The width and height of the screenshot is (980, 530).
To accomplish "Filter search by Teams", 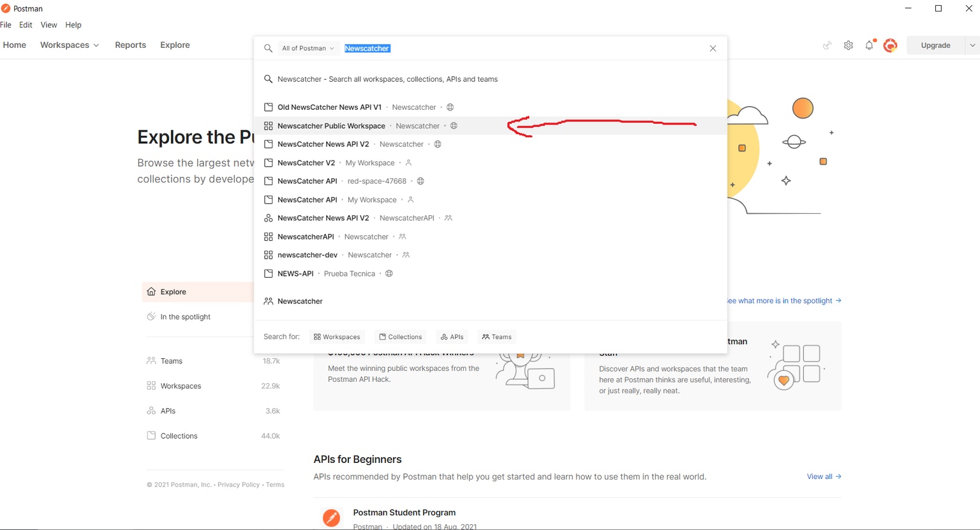I will pos(496,337).
